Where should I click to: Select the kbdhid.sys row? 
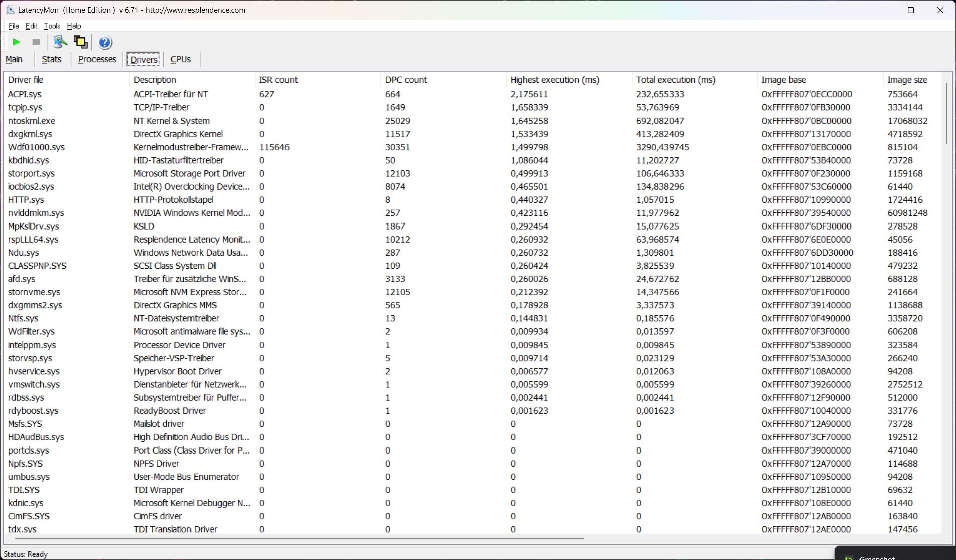472,160
